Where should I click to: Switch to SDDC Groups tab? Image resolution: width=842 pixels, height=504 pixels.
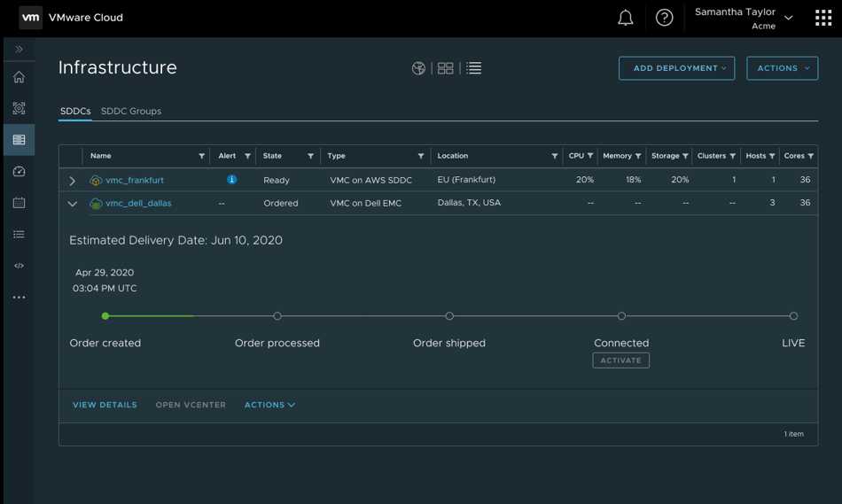[131, 111]
